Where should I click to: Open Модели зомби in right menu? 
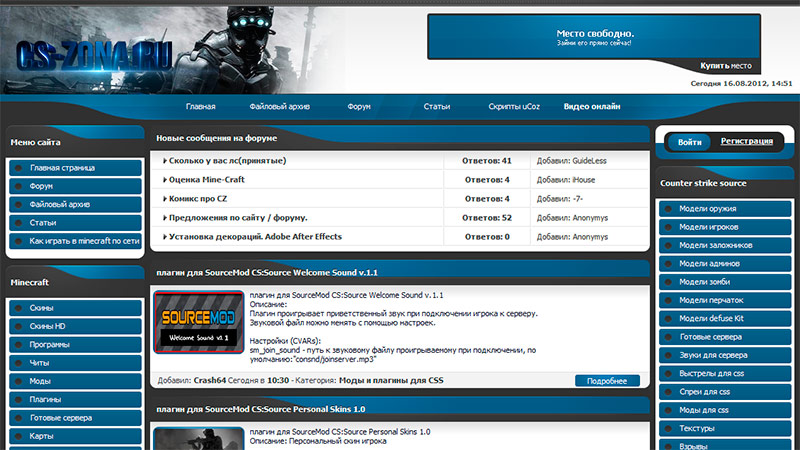click(x=725, y=282)
